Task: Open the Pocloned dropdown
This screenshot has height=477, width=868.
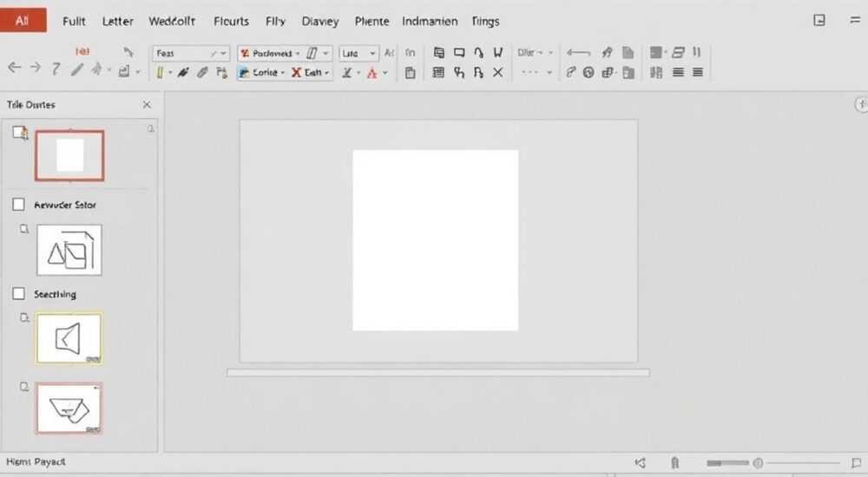Action: [270, 53]
